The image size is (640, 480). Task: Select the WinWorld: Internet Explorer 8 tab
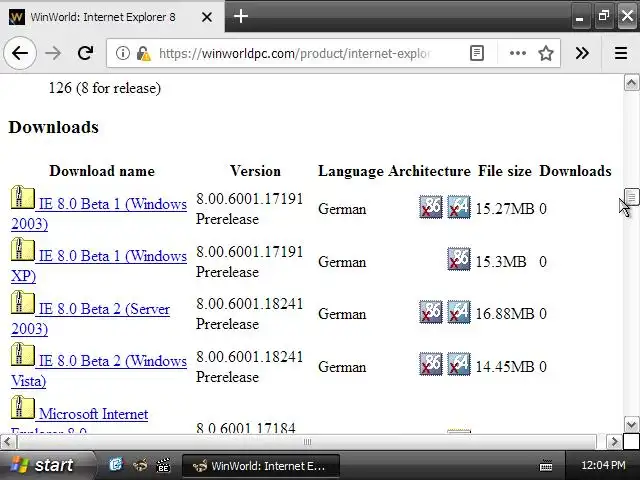coord(112,17)
